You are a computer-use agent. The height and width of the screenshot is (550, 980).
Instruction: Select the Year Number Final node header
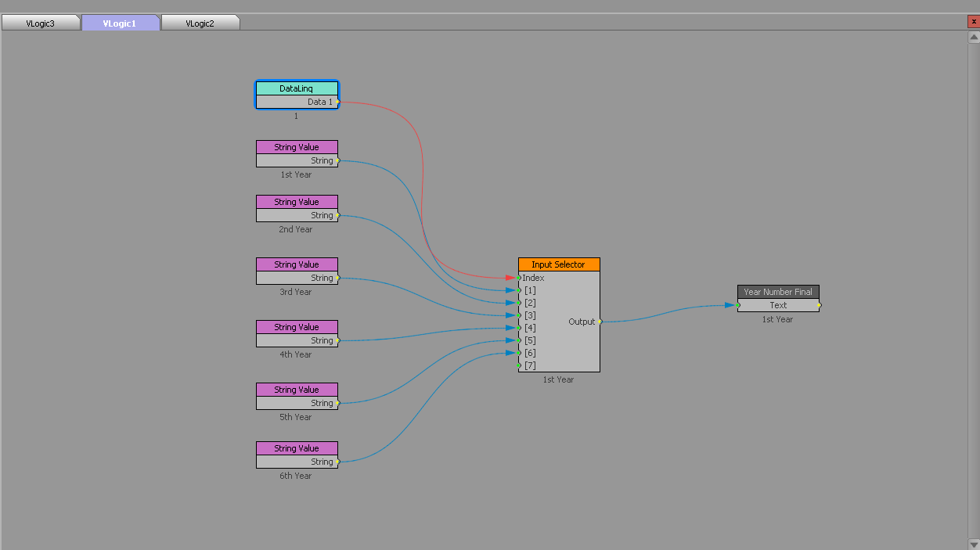(x=778, y=291)
